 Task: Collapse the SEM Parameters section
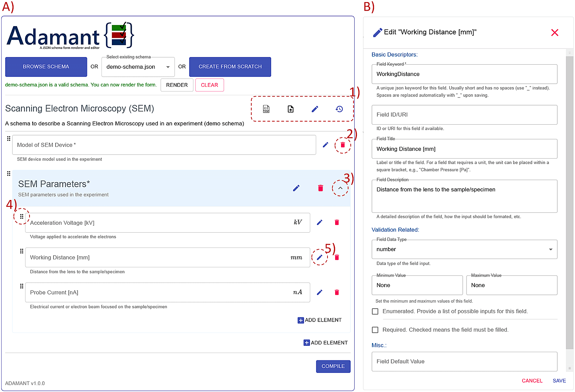pos(340,188)
